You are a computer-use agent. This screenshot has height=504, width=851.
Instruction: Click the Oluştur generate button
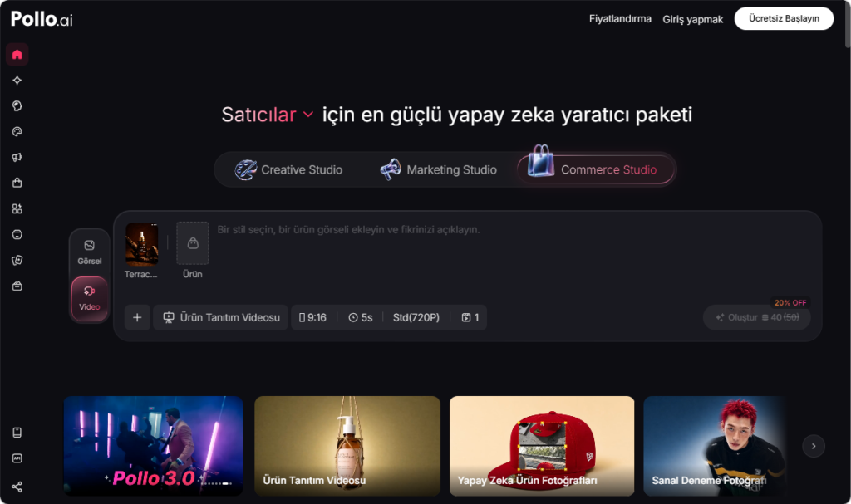[x=756, y=317]
